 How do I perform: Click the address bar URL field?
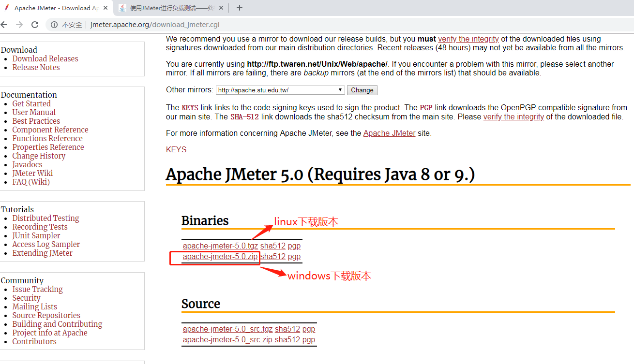coord(155,25)
